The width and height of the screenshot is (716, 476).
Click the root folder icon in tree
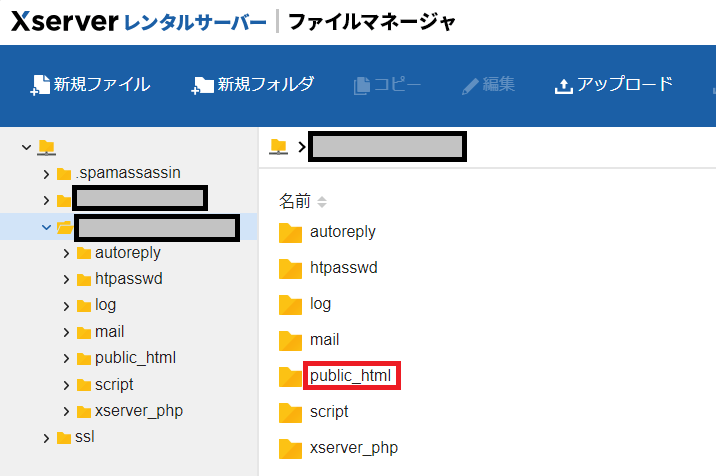click(x=46, y=147)
